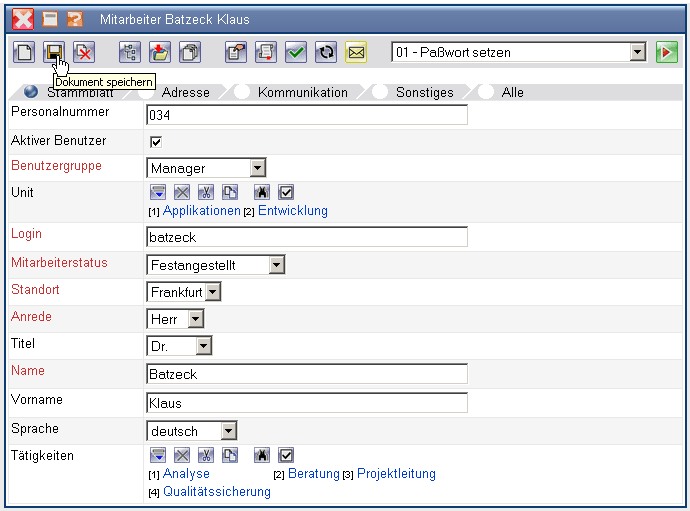The height and width of the screenshot is (511, 690).
Task: Click the delete document icon with red X
Action: 84,52
